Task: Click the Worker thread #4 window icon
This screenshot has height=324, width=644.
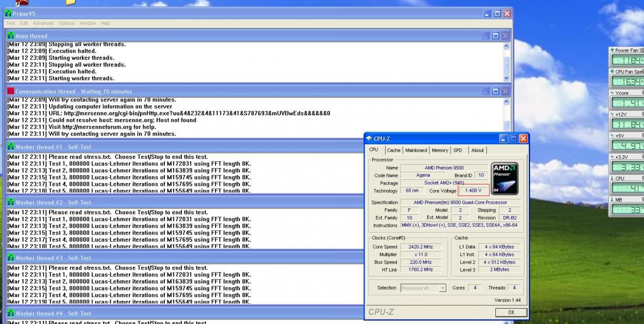Action: coord(11,313)
